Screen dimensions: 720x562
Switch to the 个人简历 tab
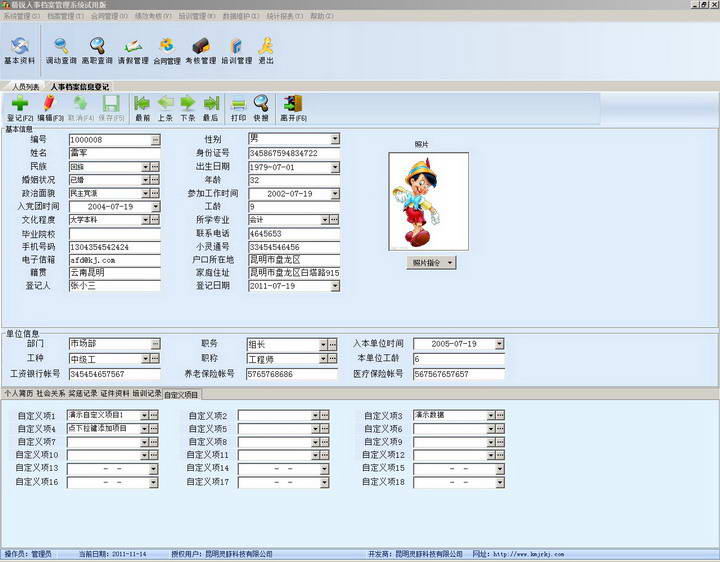pos(19,393)
